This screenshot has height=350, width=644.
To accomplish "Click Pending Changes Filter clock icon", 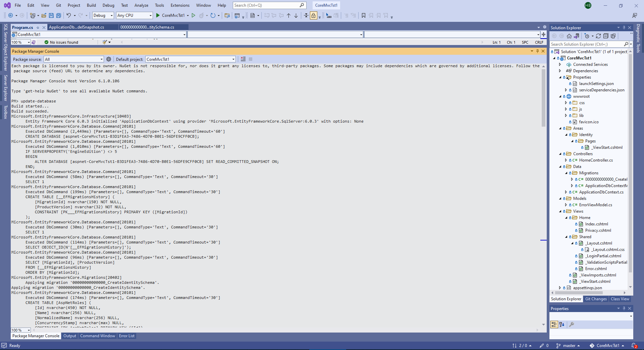I will (587, 36).
